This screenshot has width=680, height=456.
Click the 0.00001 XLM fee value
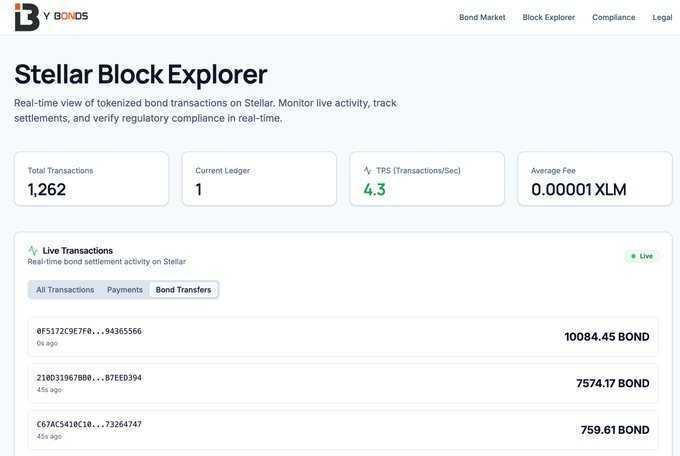(x=579, y=190)
